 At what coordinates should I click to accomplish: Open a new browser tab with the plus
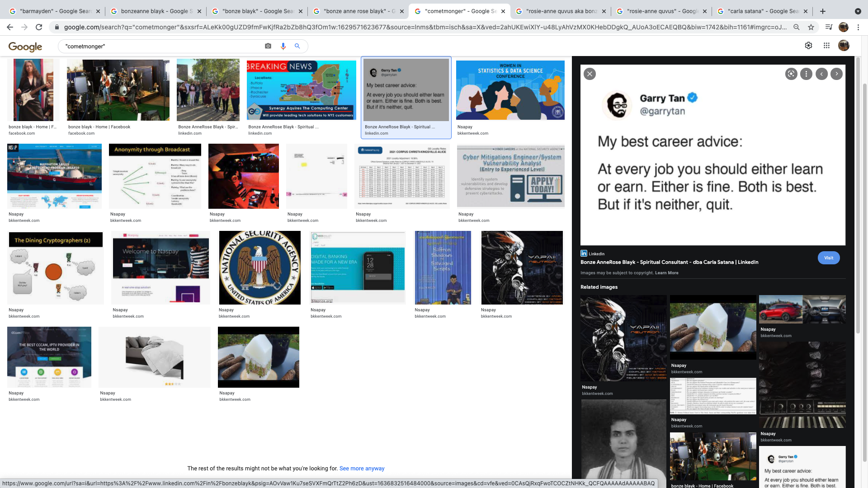pyautogui.click(x=822, y=11)
